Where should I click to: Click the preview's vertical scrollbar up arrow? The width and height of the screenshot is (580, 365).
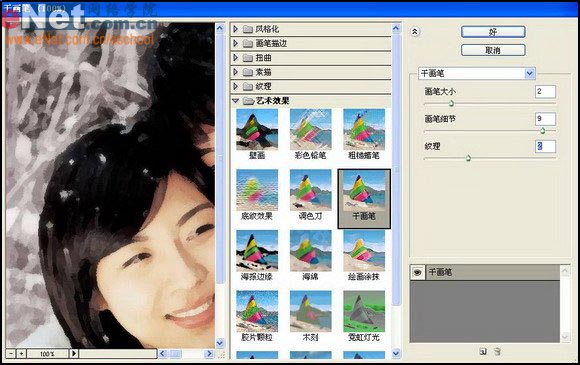220,28
